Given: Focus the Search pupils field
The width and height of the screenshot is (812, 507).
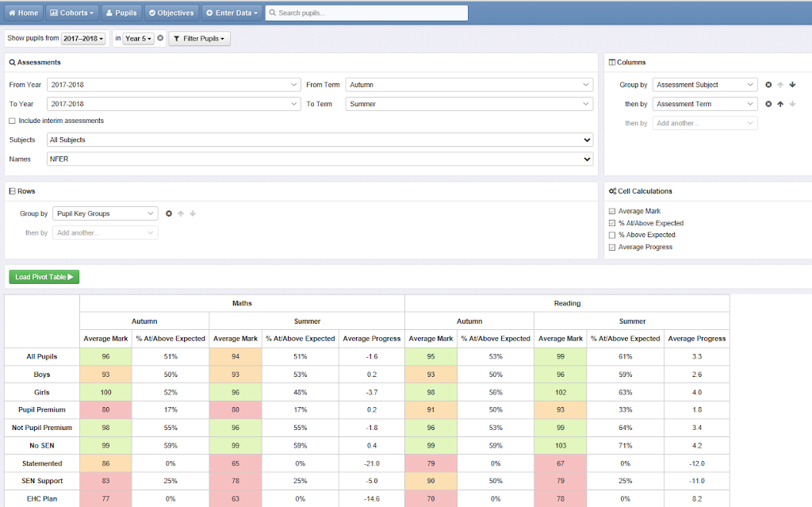Looking at the screenshot, I should point(366,13).
